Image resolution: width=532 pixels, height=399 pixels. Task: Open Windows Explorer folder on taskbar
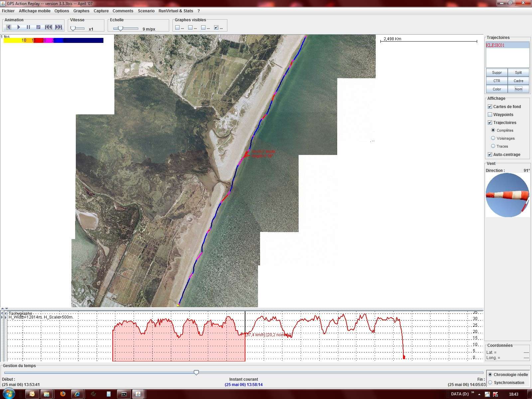[x=47, y=394]
